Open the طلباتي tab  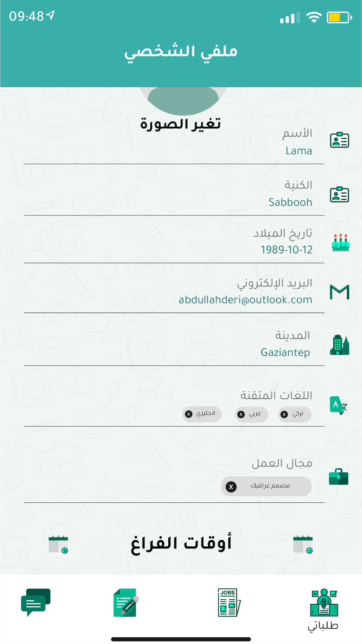click(323, 609)
